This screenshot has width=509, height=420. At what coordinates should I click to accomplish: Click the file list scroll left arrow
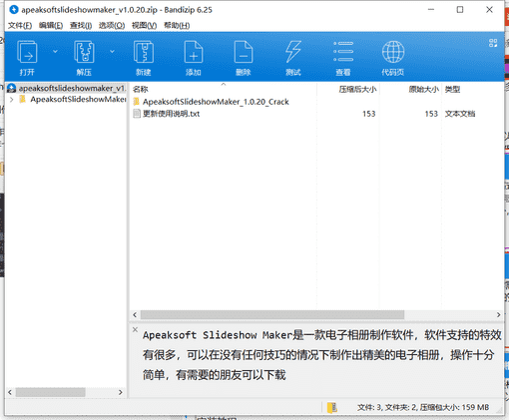click(x=135, y=314)
